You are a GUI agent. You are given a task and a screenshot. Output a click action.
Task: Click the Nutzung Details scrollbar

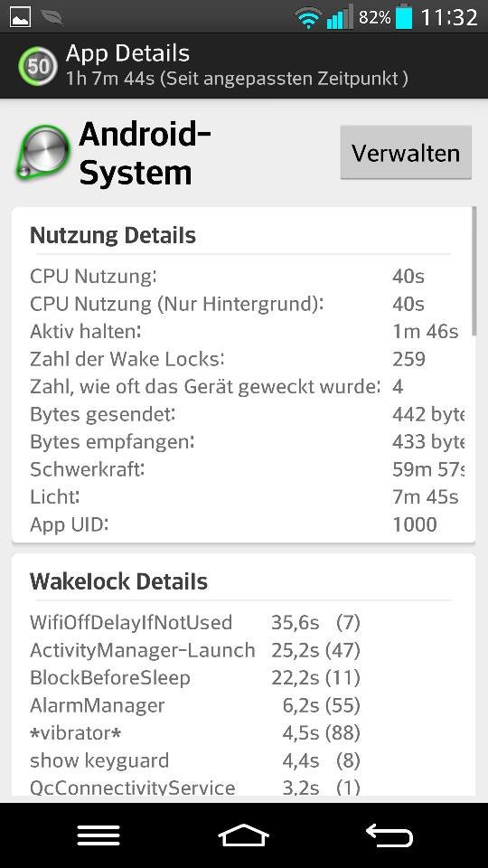[474, 271]
